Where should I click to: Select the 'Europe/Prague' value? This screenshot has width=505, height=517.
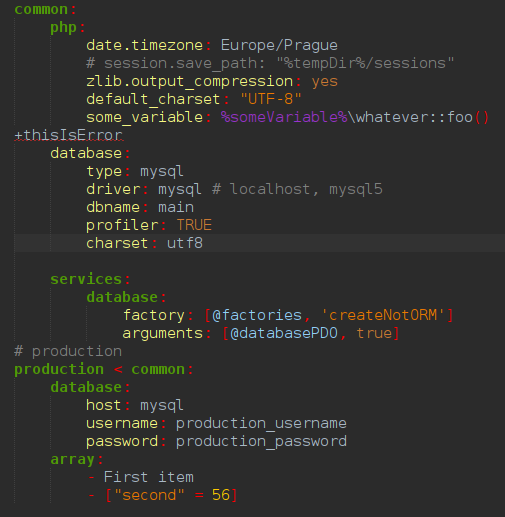(x=279, y=46)
